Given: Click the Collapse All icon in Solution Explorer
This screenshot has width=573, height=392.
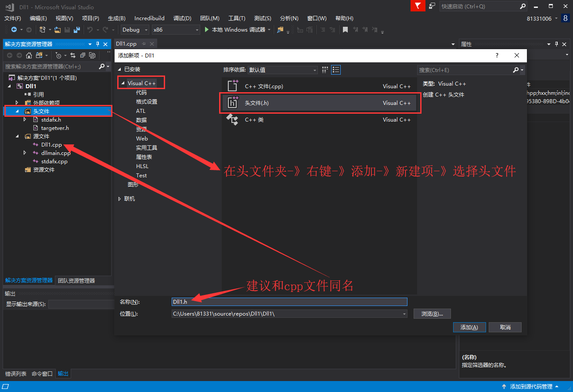Looking at the screenshot, I should tap(83, 55).
